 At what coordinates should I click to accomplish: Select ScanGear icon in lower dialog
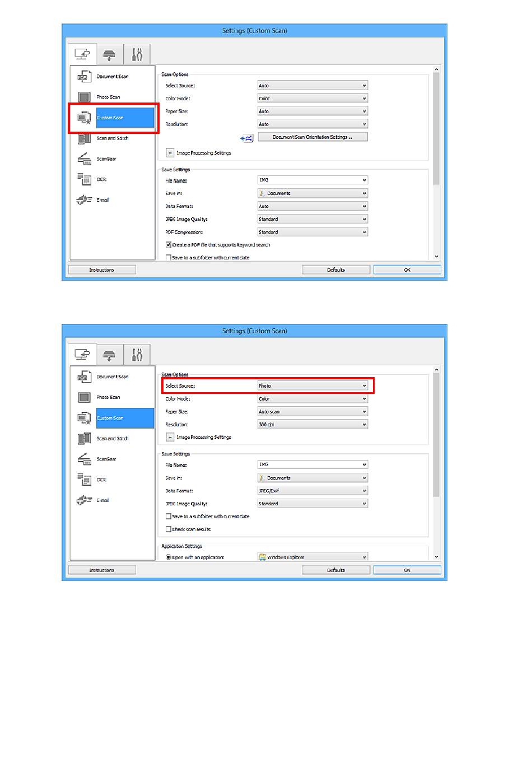pyautogui.click(x=84, y=459)
